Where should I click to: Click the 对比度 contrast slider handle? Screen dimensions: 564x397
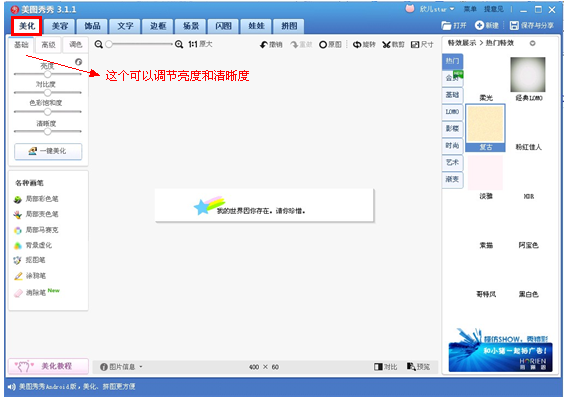(47, 93)
